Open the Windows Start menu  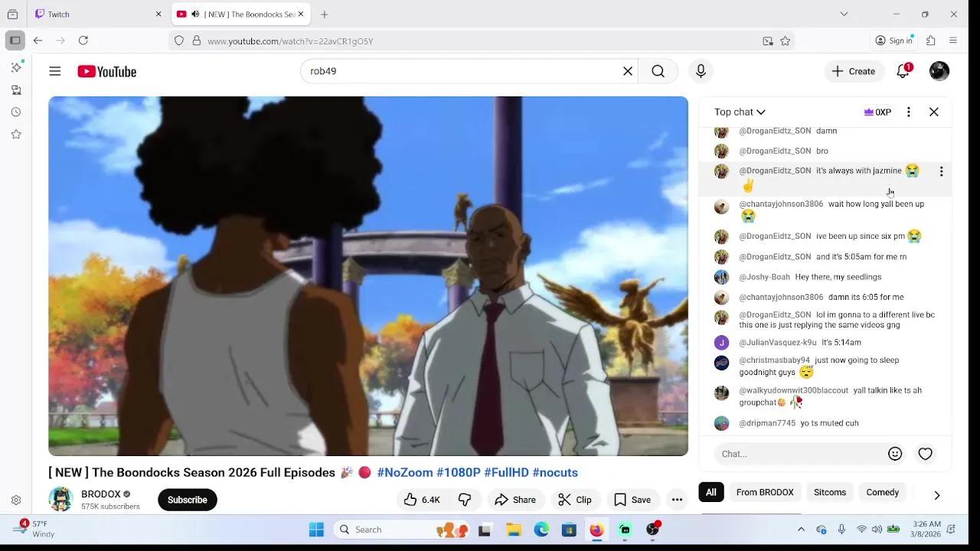(x=316, y=530)
